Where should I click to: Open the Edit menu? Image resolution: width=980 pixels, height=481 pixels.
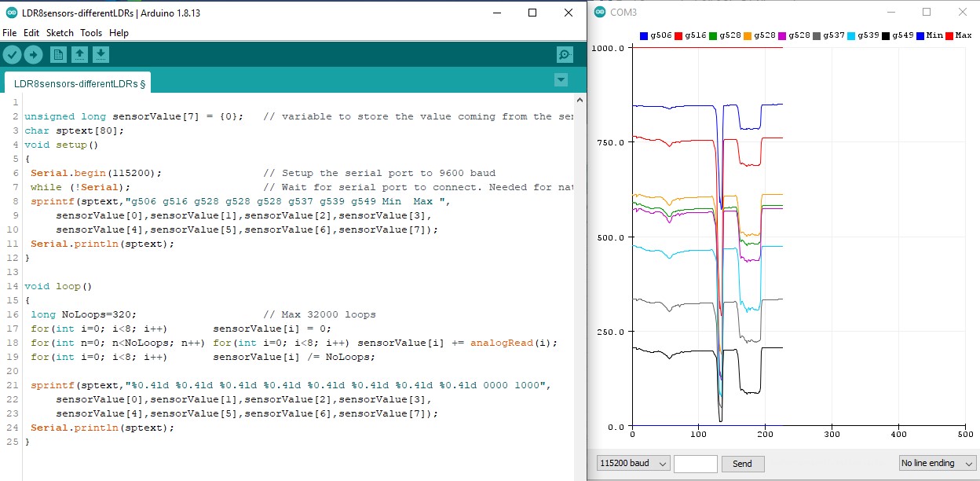click(x=31, y=33)
